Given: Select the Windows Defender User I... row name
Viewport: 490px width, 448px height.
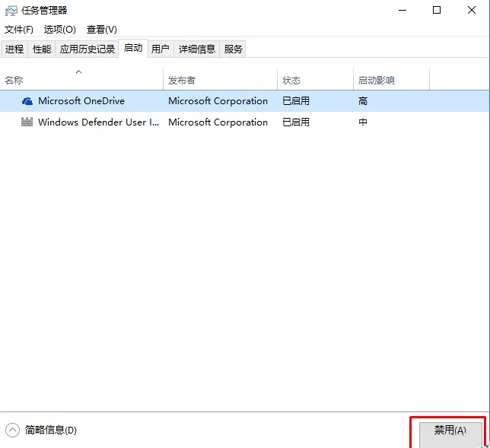Looking at the screenshot, I should [98, 122].
